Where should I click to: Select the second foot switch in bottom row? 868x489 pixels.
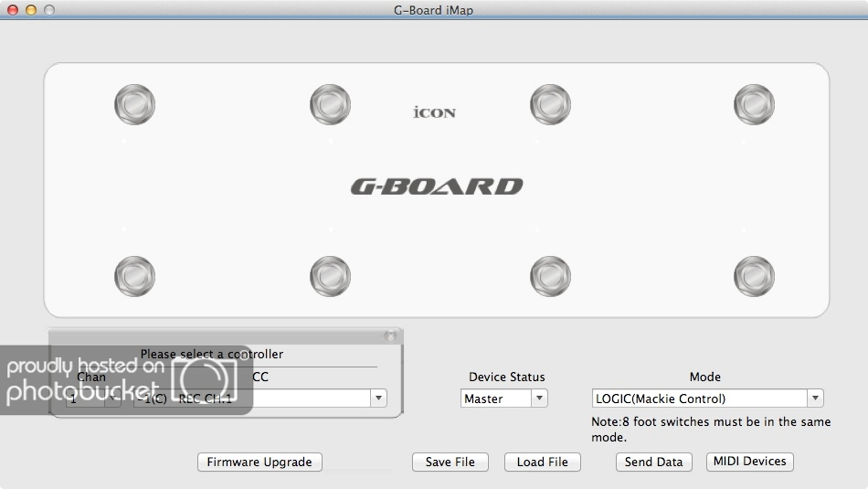[x=330, y=276]
